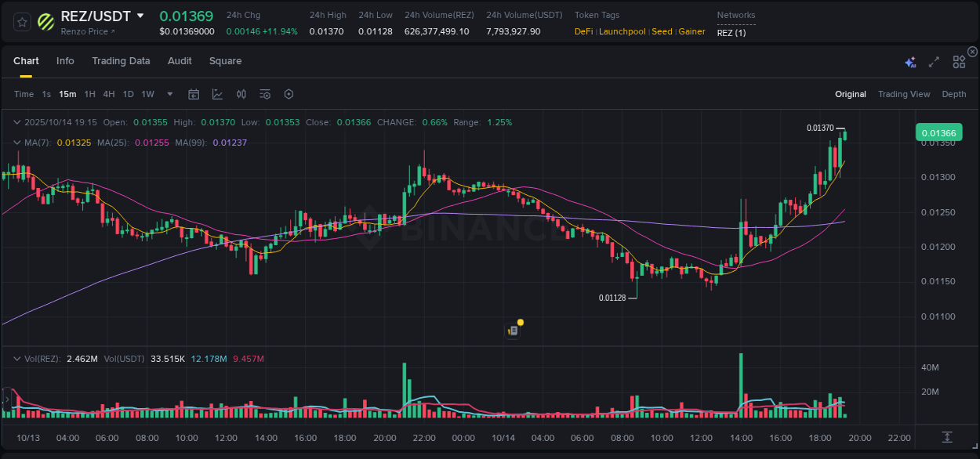980x459 pixels.
Task: Expand chart fullscreen with diagonal arrows icon
Action: click(x=933, y=61)
